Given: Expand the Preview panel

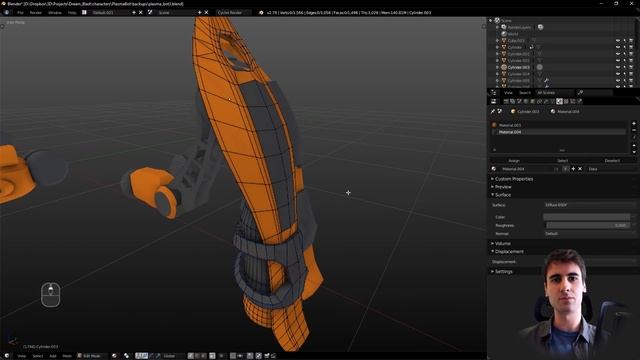Looking at the screenshot, I should pos(503,187).
